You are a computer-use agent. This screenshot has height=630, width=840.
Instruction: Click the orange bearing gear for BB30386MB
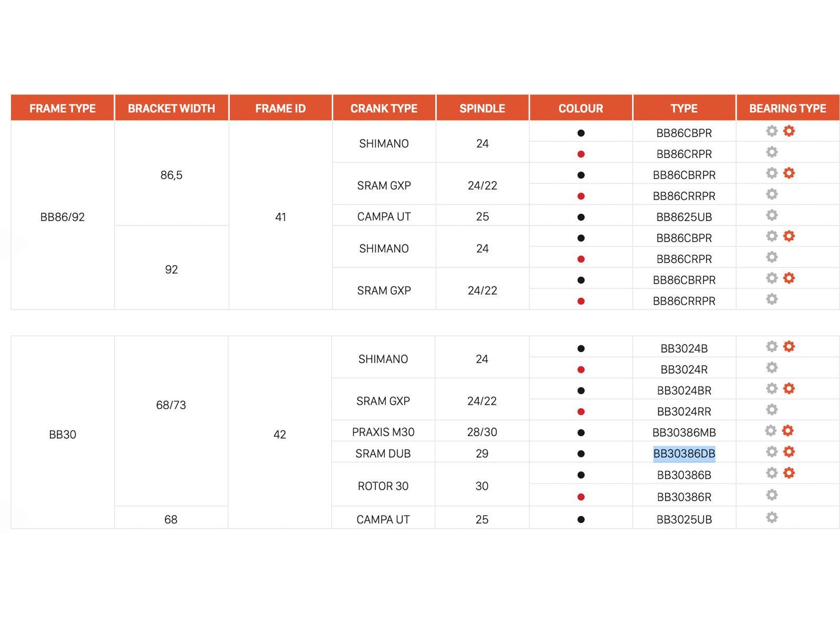click(787, 431)
